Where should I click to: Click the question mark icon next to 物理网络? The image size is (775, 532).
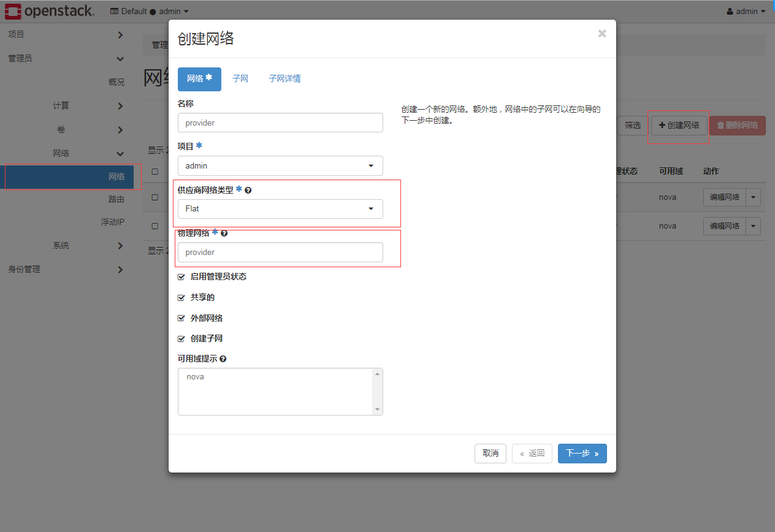224,233
